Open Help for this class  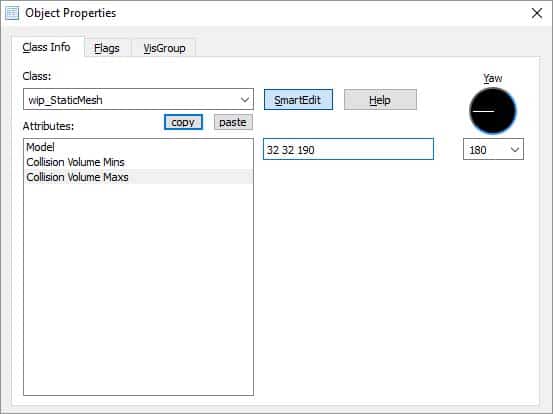[x=380, y=100]
